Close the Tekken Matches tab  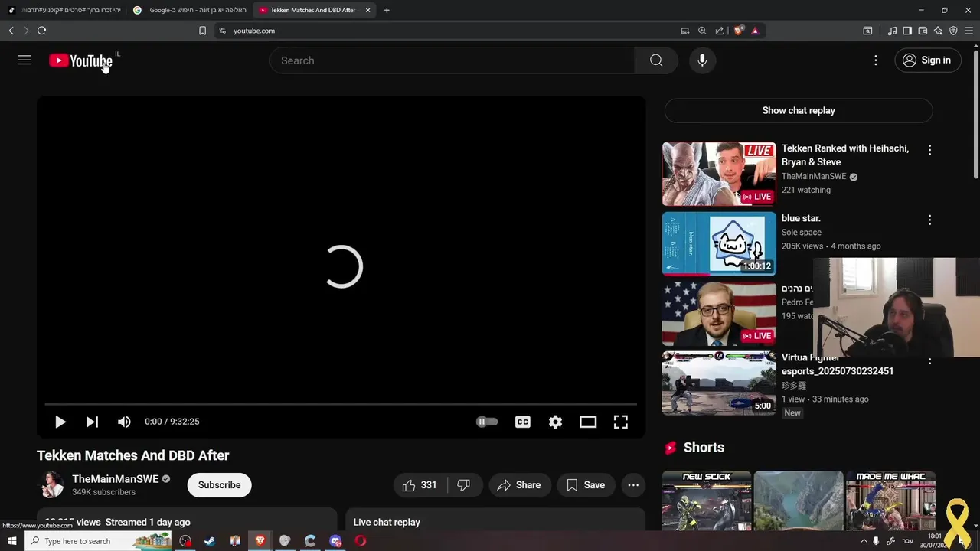(368, 10)
